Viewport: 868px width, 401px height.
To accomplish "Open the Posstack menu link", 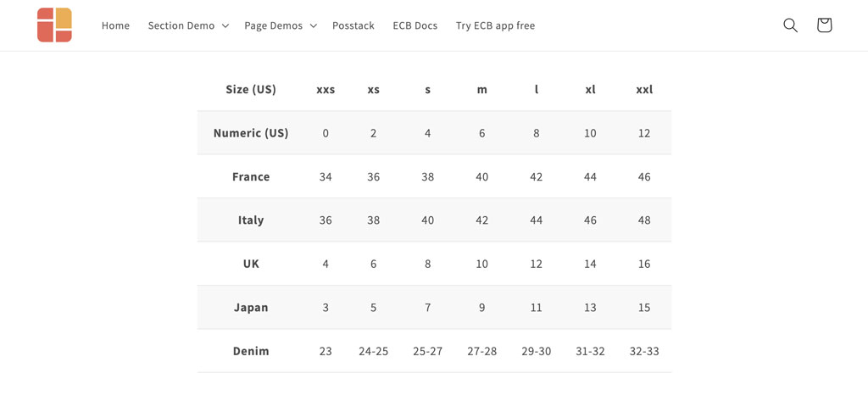I will point(353,25).
